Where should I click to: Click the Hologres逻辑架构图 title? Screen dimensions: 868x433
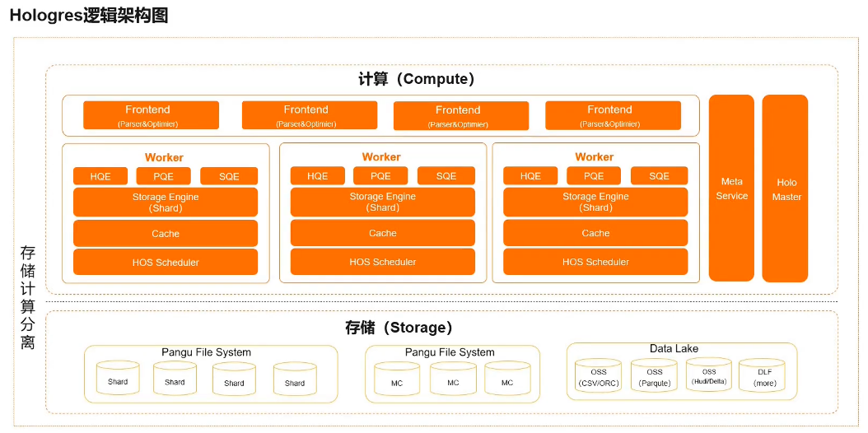coord(89,16)
